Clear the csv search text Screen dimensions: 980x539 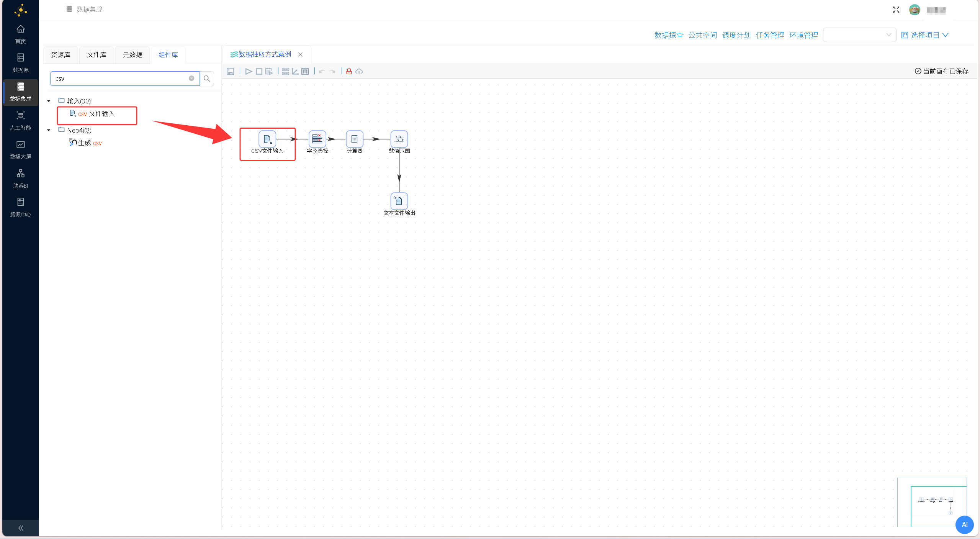click(191, 78)
